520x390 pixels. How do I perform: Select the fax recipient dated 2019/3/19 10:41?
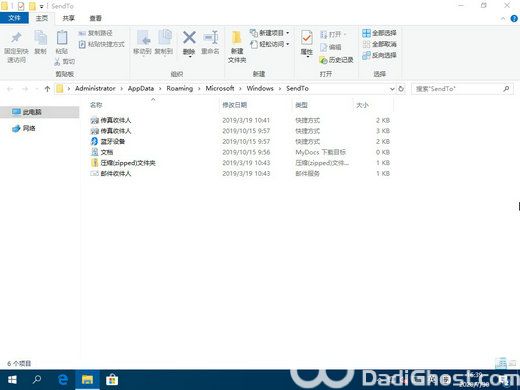point(240,120)
